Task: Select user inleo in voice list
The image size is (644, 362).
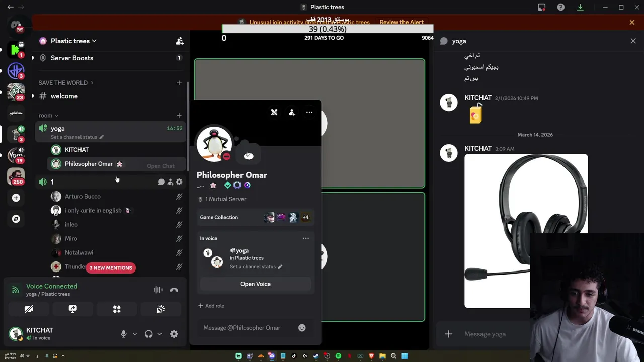Action: pyautogui.click(x=117, y=224)
